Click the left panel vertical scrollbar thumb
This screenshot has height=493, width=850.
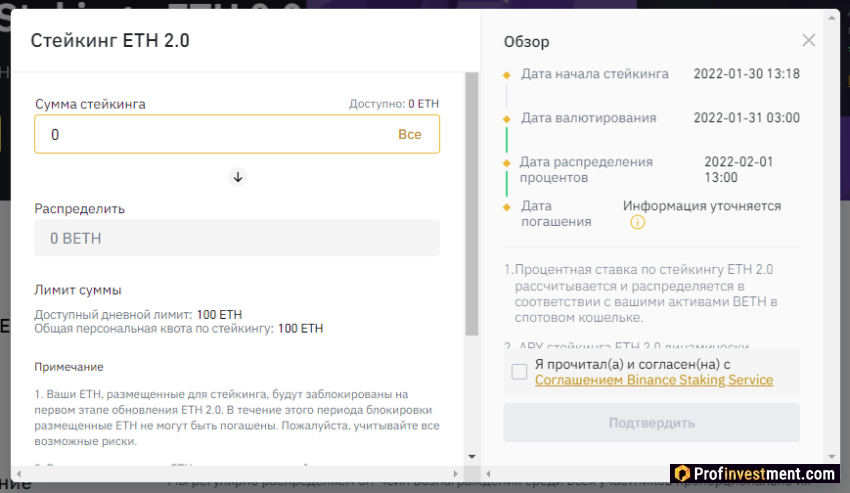(x=472, y=204)
